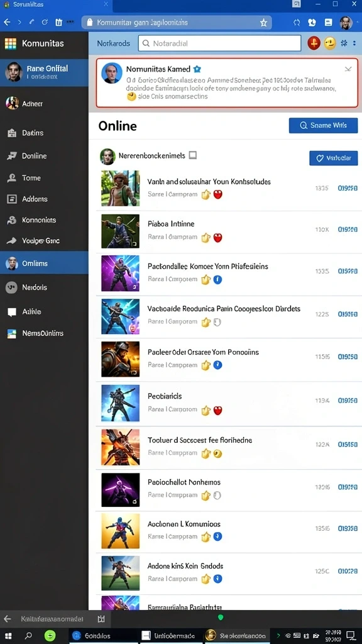Open user profile avatar in the browser toolbar
Image resolution: width=362 pixels, height=644 pixels.
point(346,23)
